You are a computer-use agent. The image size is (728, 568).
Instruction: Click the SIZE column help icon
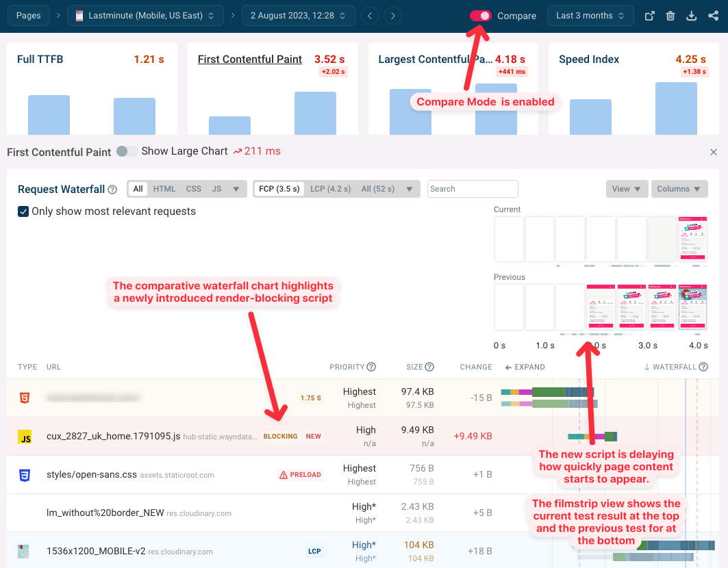tap(429, 367)
